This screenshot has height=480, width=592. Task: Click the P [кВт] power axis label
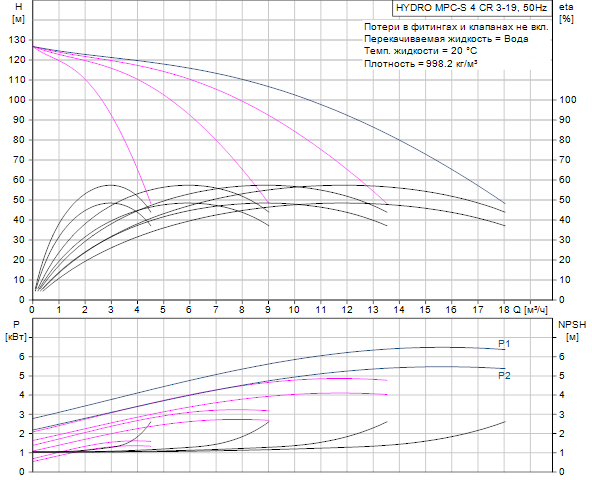(16, 330)
